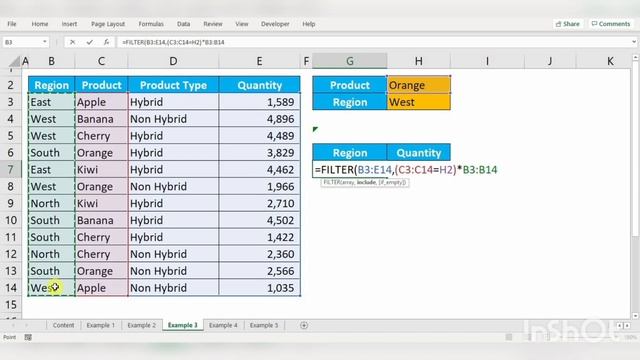This screenshot has width=640, height=360.
Task: Open the View ribbon tab
Action: (242, 24)
